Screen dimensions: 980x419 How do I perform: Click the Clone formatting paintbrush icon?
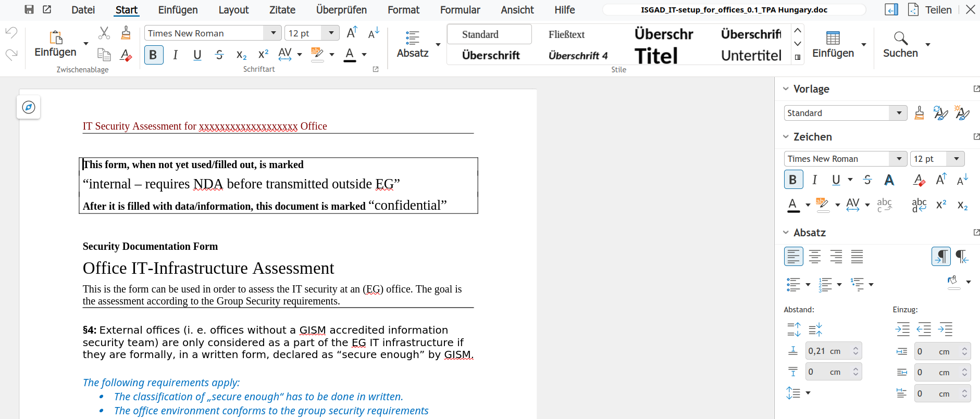(126, 33)
